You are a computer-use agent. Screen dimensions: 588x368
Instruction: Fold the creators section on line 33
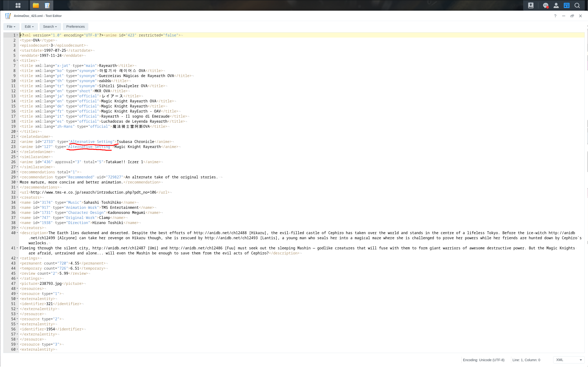coord(17,197)
